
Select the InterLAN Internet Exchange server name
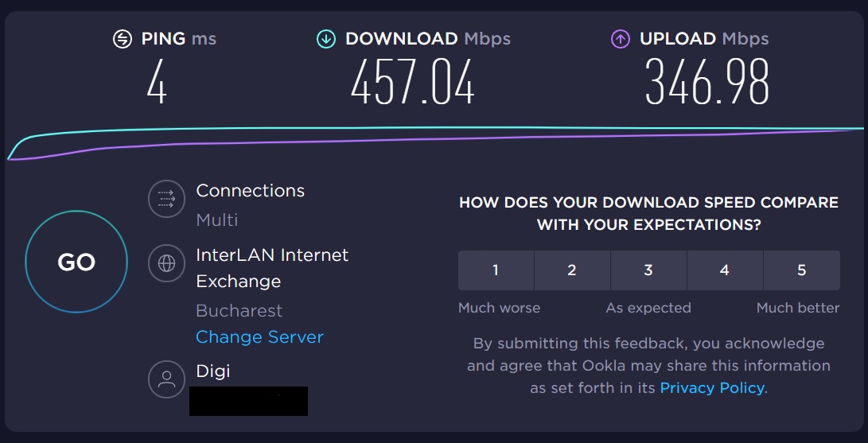click(x=272, y=268)
